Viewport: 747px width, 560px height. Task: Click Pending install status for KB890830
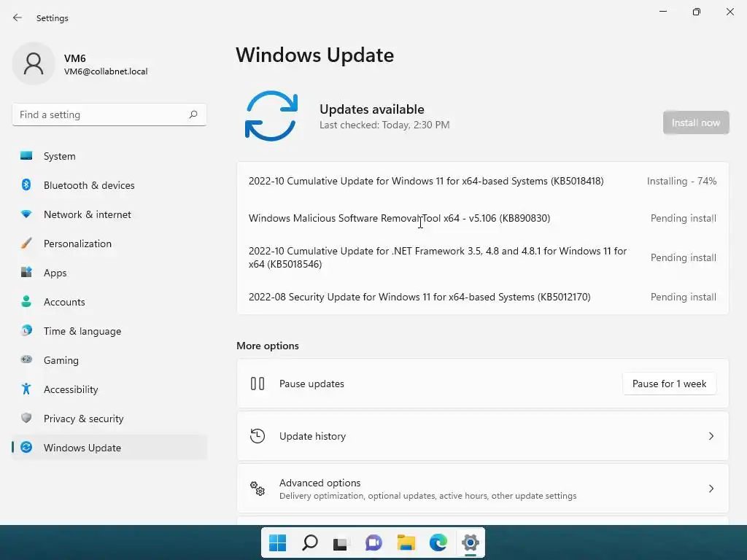click(683, 218)
